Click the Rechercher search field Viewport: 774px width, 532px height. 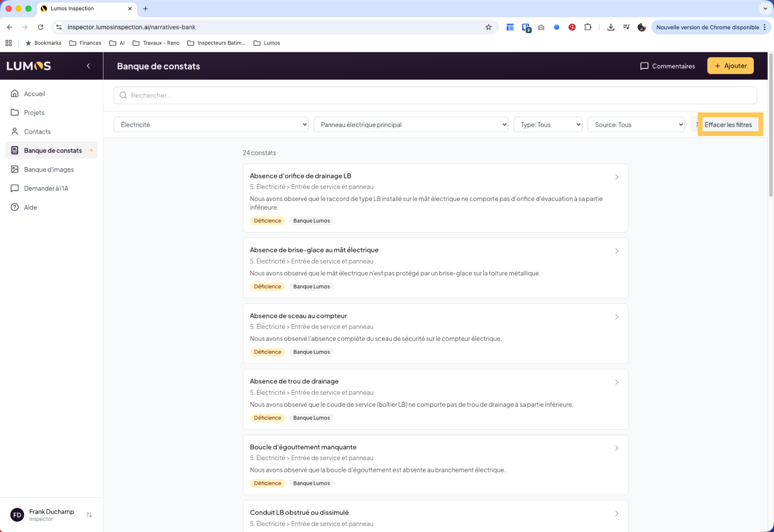435,96
